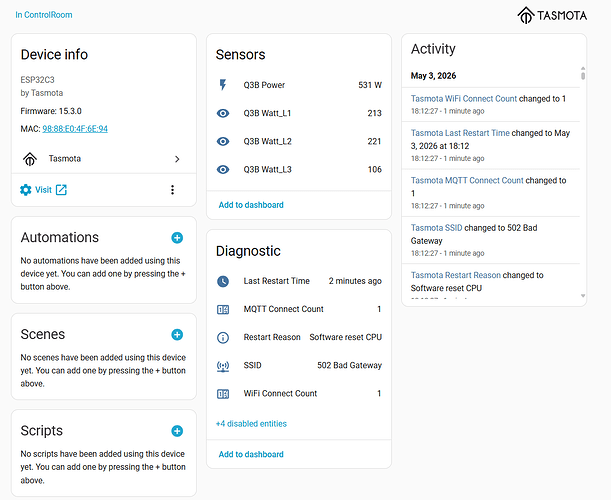Open the Q3B Watt_L3 sensor entity
The width and height of the screenshot is (611, 500).
(x=299, y=170)
